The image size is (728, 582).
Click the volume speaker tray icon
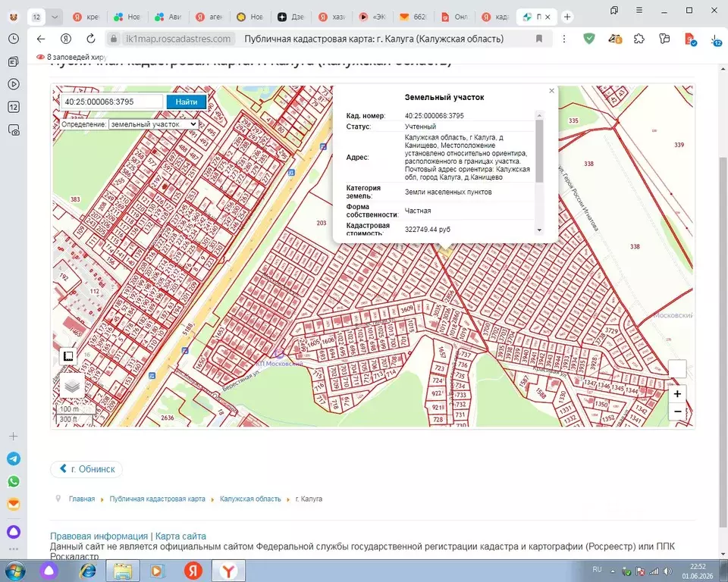[667, 571]
